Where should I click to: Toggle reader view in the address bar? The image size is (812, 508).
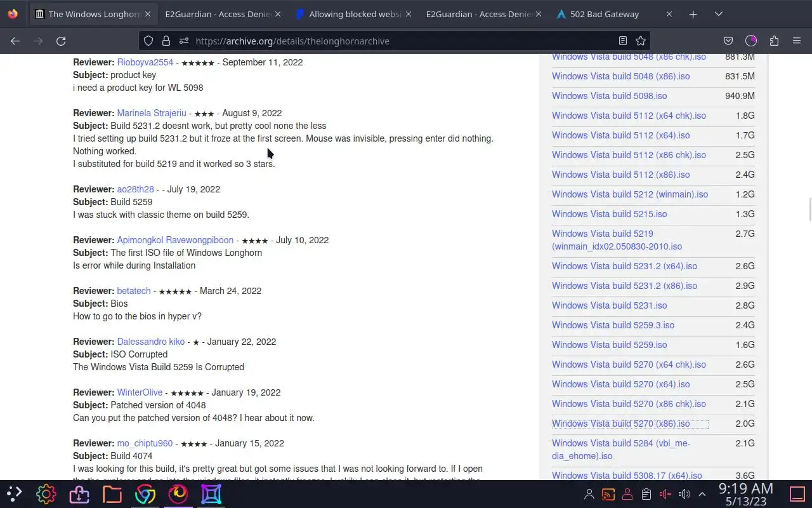click(623, 41)
